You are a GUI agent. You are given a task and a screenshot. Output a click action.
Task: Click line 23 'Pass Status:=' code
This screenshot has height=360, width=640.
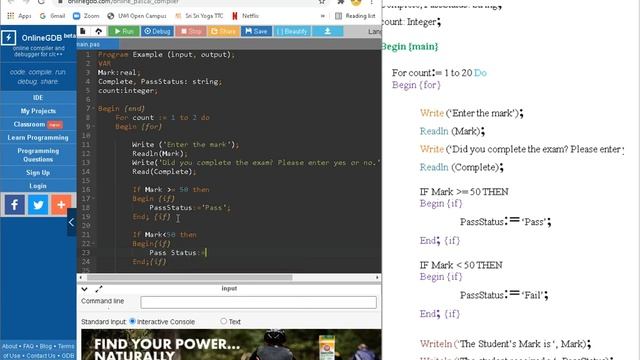point(178,253)
